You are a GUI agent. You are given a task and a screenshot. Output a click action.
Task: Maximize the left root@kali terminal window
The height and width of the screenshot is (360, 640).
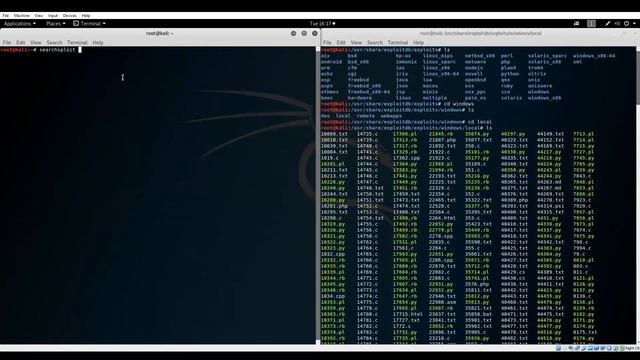point(304,33)
